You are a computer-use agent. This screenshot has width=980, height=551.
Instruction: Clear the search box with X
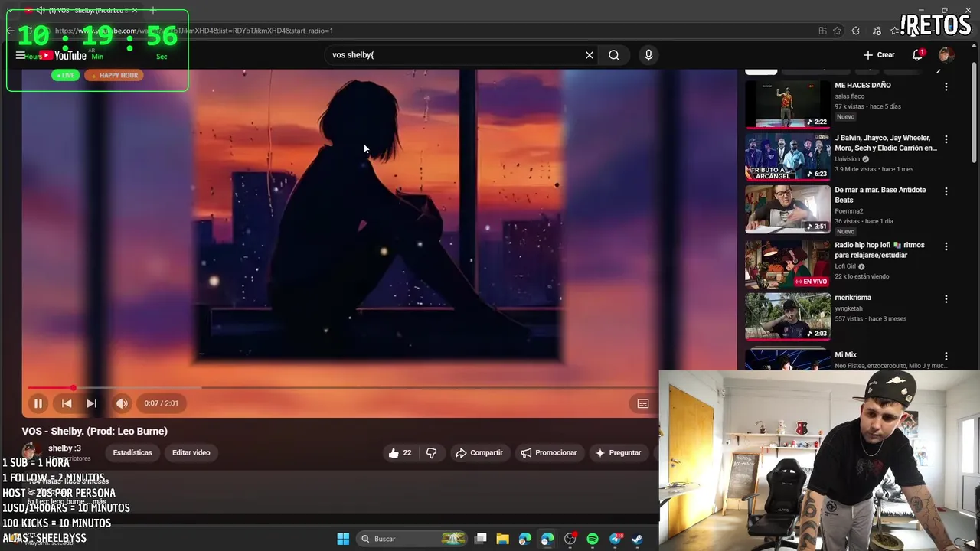tap(590, 55)
